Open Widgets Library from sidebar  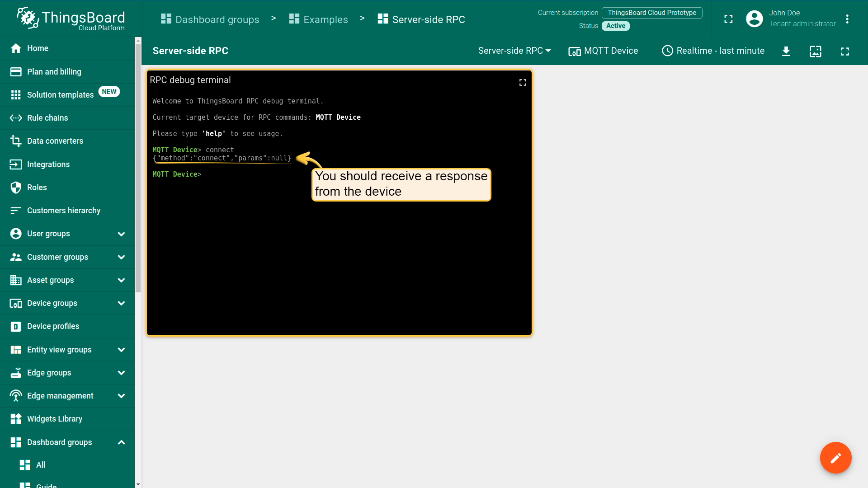(54, 419)
